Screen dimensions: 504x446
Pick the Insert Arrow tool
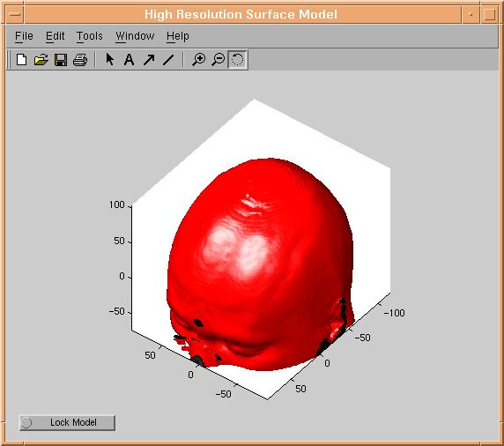coord(149,60)
